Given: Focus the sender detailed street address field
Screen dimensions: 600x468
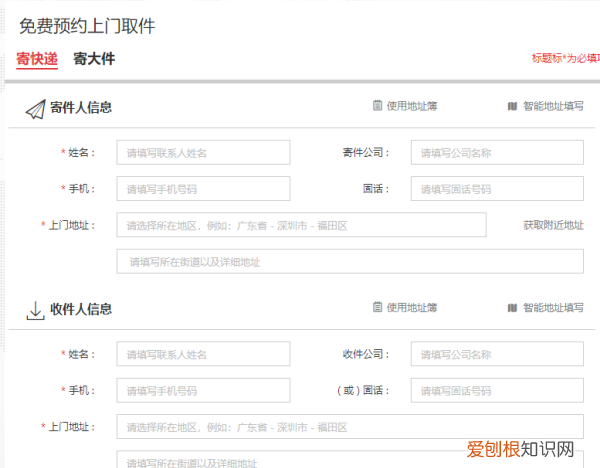Looking at the screenshot, I should point(350,261).
